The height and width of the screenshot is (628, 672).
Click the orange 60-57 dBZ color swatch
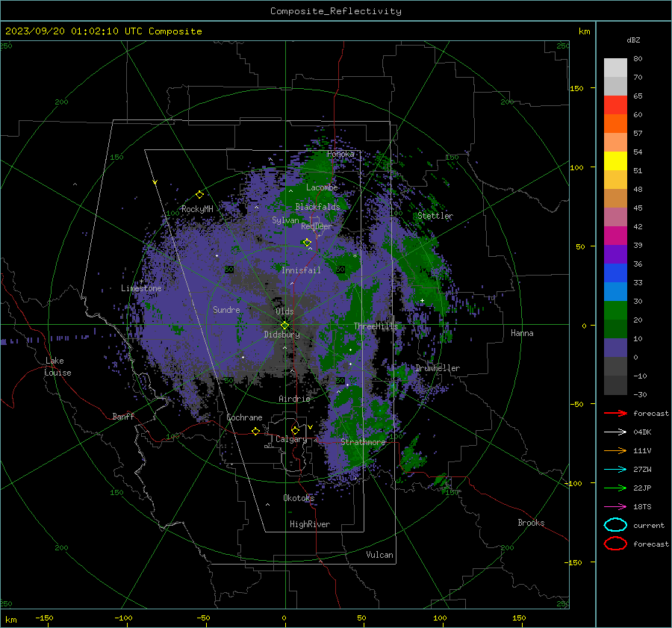[615, 124]
